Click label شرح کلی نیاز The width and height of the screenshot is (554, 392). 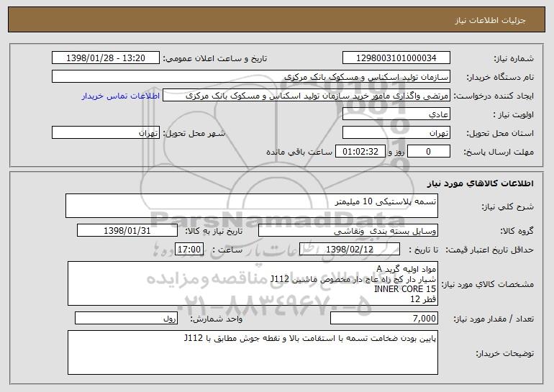pyautogui.click(x=508, y=206)
